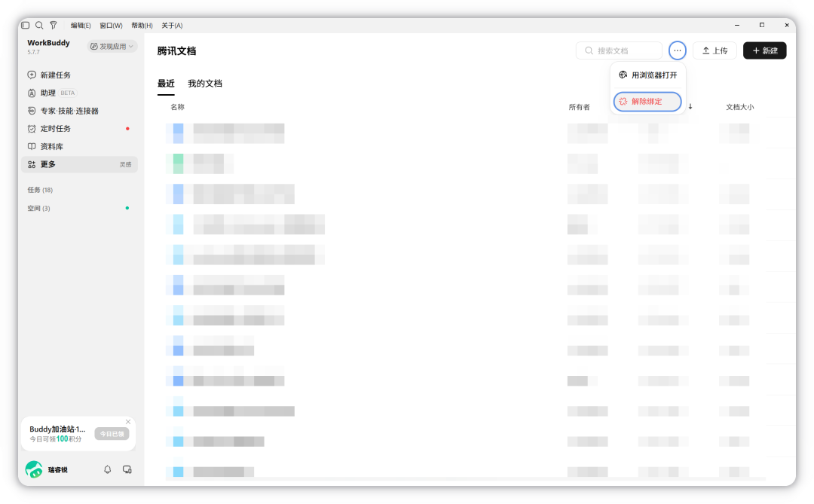Click the 新建任务 sidebar item
Screen dimensions: 814x504
pos(79,75)
